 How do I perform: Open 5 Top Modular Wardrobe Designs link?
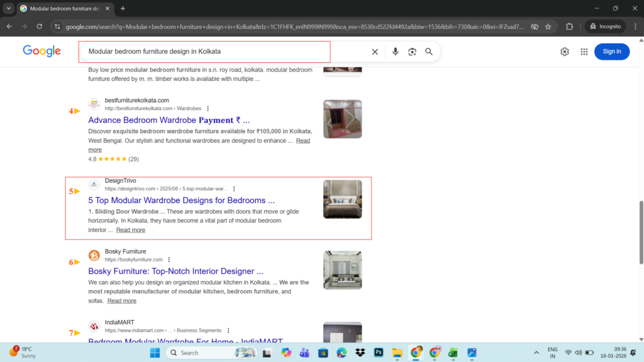181,200
